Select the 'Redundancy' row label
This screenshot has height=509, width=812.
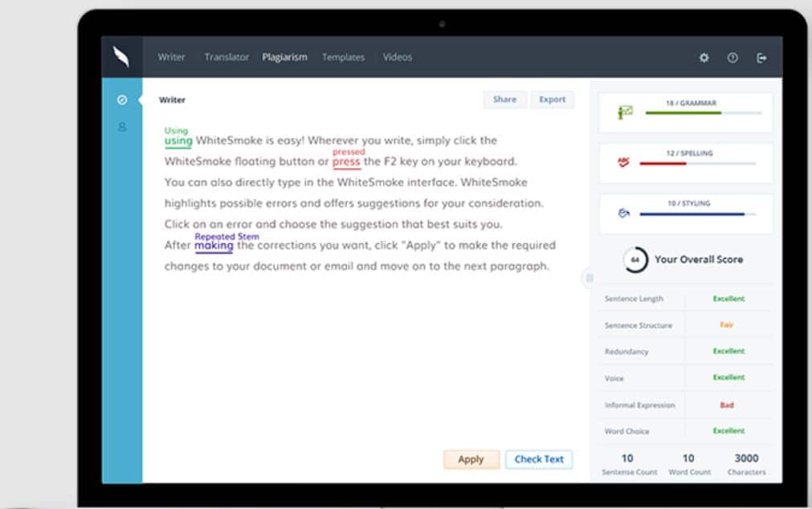[x=626, y=352]
